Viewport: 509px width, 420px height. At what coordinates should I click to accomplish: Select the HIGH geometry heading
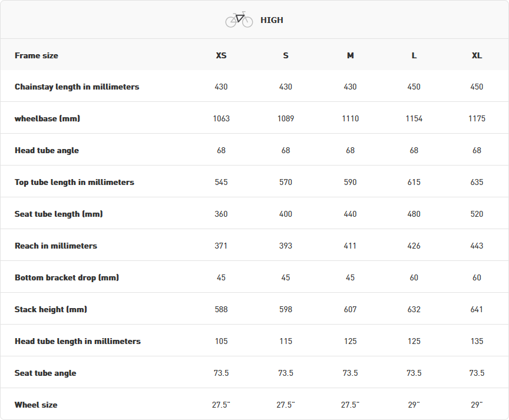(x=272, y=20)
